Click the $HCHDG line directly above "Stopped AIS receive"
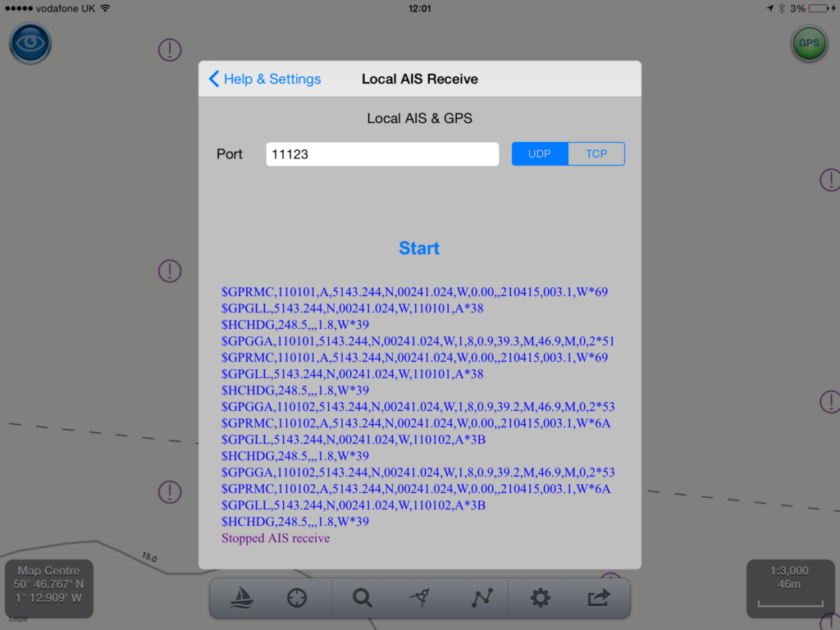This screenshot has width=840, height=630. 295,521
